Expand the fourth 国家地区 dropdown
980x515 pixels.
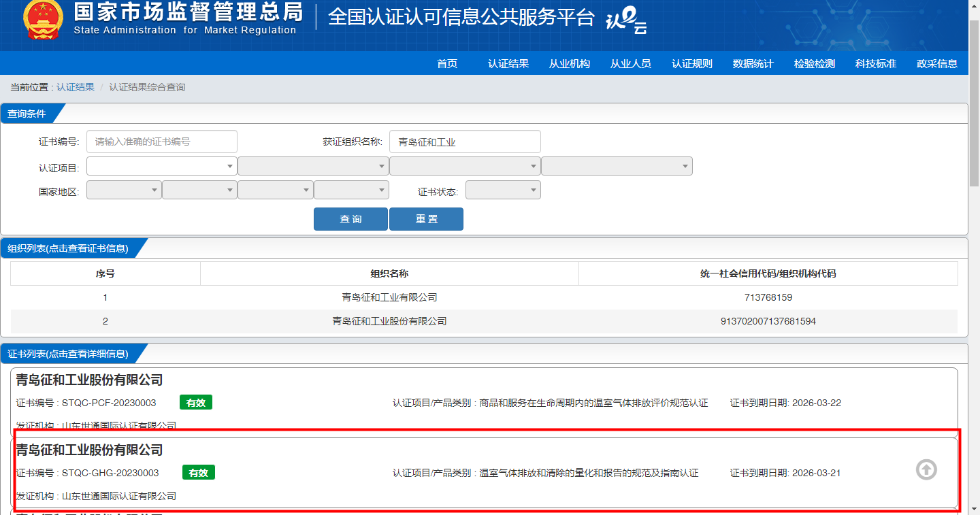[351, 190]
